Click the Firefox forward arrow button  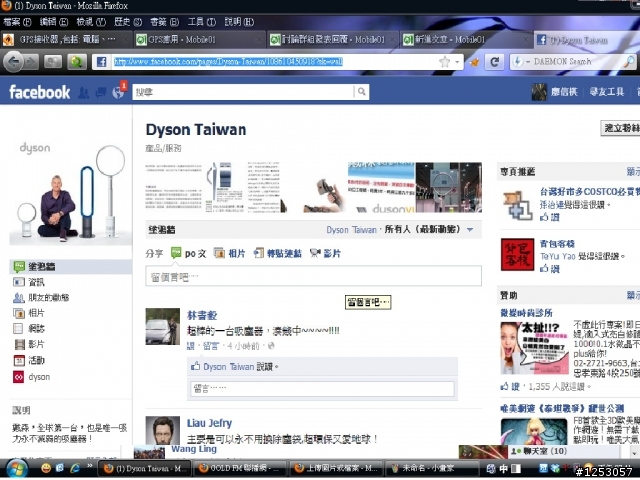click(x=30, y=62)
